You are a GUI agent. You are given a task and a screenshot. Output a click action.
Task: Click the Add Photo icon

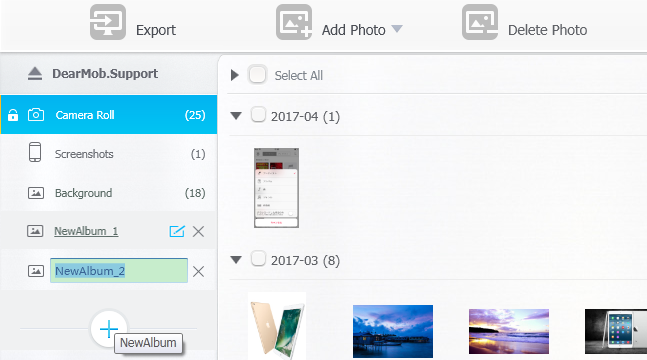pyautogui.click(x=294, y=22)
